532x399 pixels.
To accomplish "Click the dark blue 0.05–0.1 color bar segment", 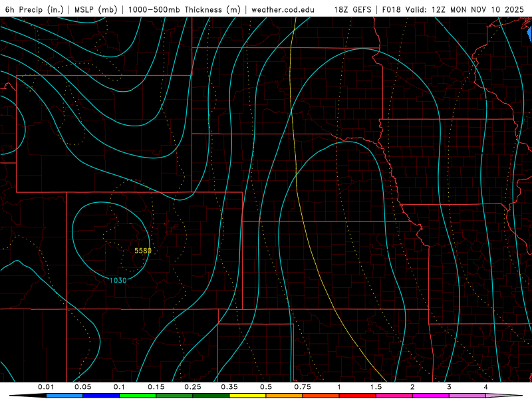I will click(101, 396).
